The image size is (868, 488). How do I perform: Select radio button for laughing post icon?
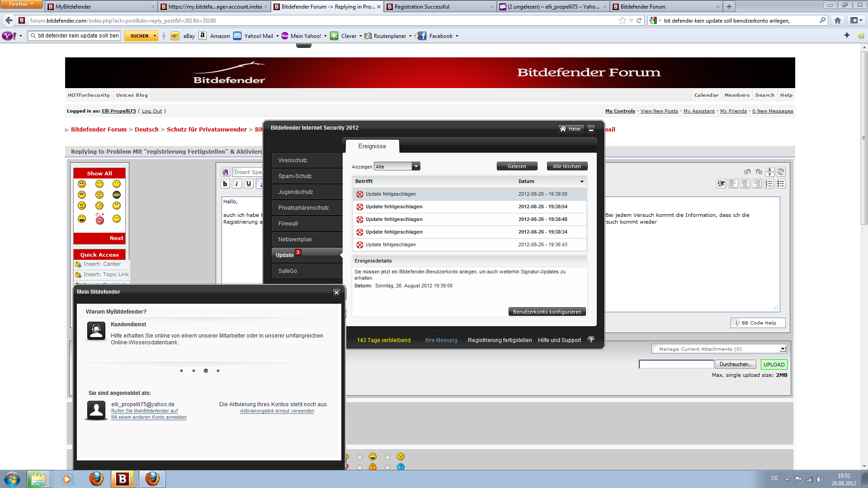pos(359,457)
